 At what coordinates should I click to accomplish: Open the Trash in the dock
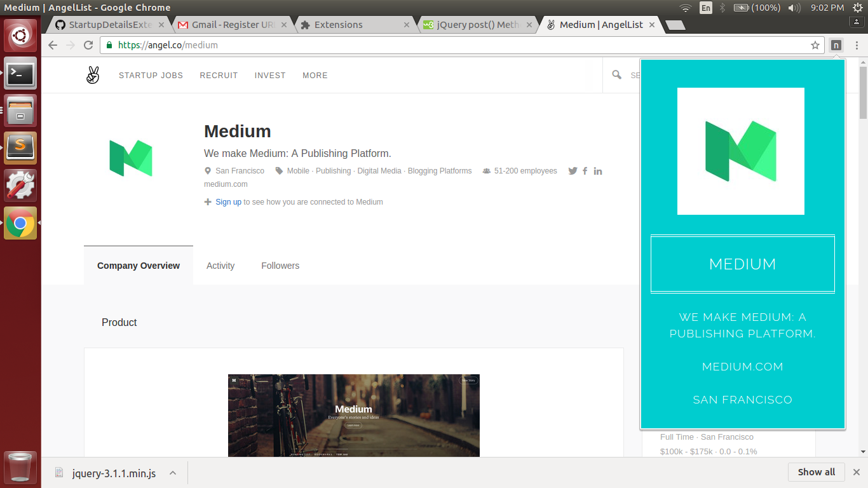20,467
